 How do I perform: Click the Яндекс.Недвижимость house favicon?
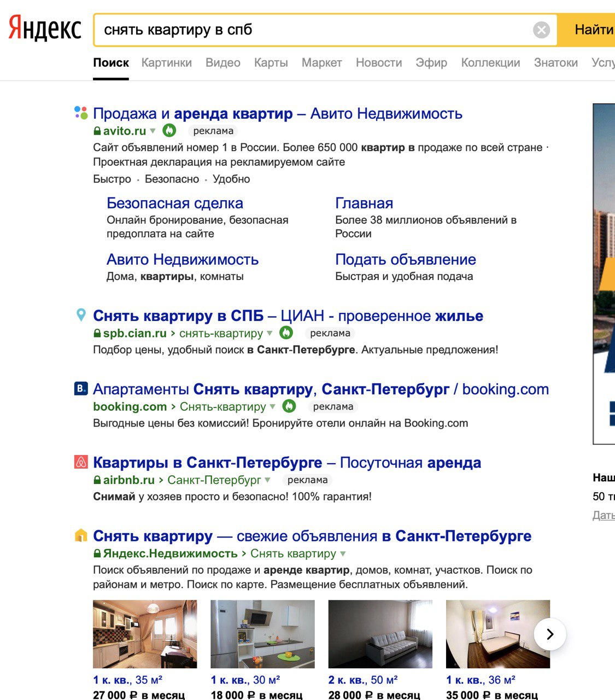[81, 535]
